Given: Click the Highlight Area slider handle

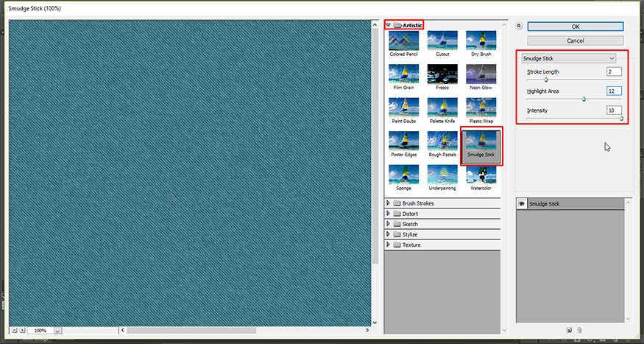Looking at the screenshot, I should pos(584,99).
